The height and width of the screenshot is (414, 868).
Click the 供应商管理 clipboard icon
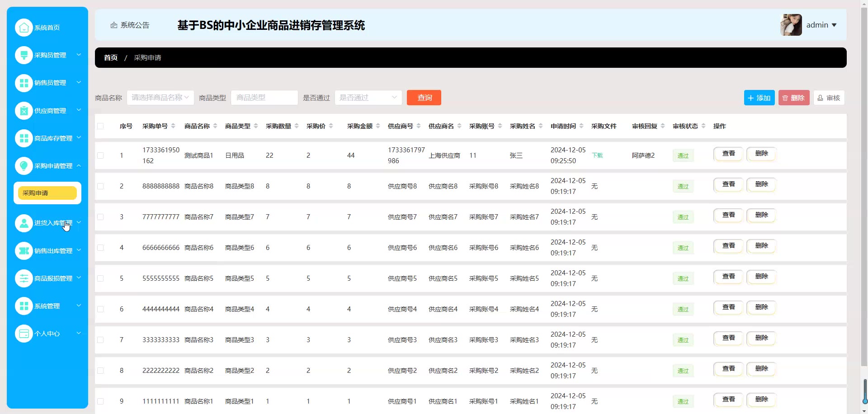point(24,111)
